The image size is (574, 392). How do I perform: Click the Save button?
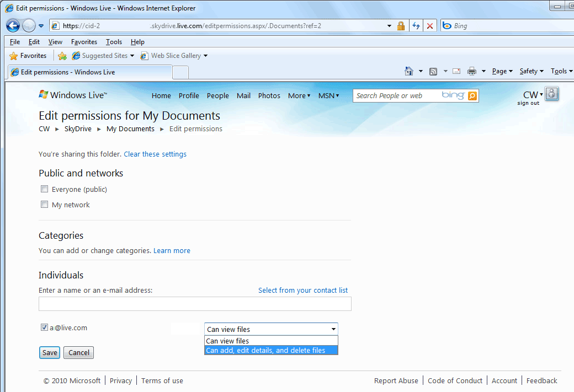point(50,352)
